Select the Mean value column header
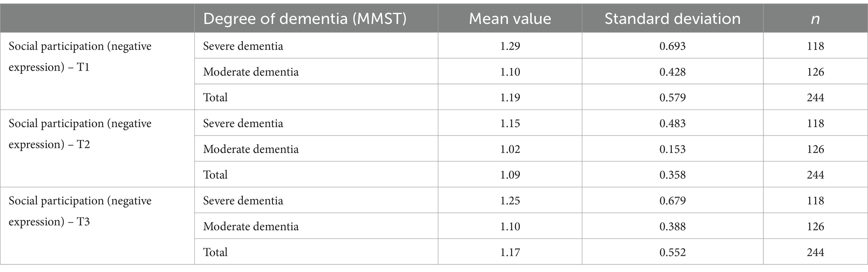This screenshot has height=272, width=868. pyautogui.click(x=510, y=19)
